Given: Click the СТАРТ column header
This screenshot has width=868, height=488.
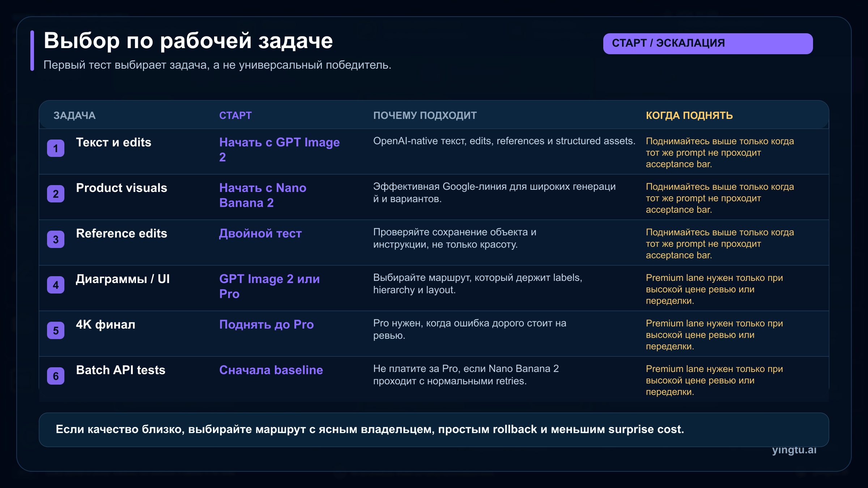Looking at the screenshot, I should point(235,115).
